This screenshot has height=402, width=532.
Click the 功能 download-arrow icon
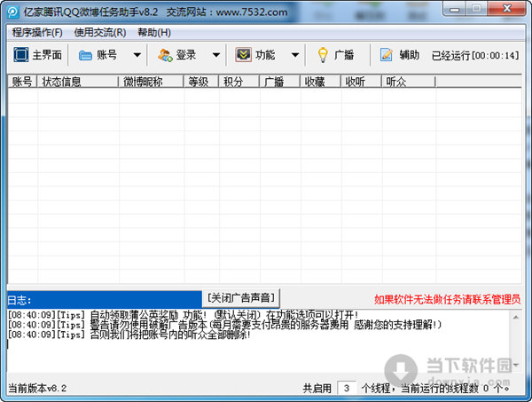[243, 55]
